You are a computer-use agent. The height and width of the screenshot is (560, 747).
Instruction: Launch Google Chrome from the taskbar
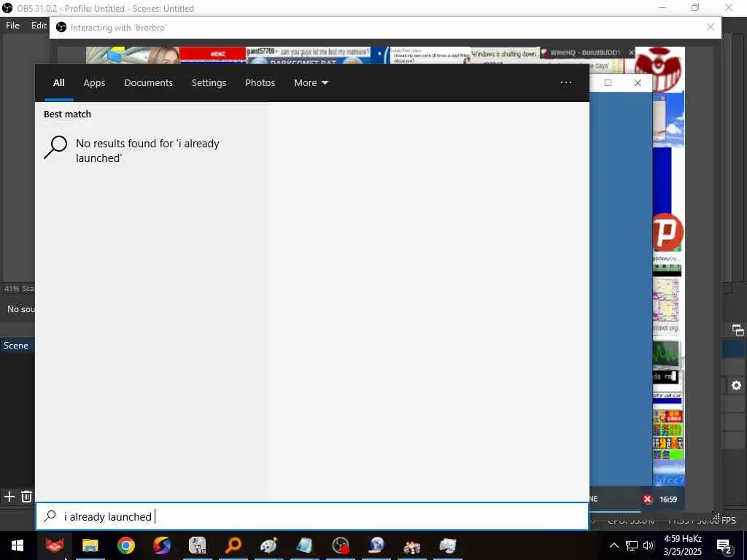[x=125, y=545]
